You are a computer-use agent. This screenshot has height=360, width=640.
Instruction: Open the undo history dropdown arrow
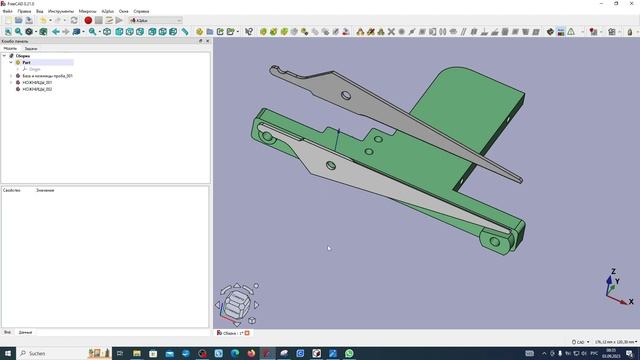coord(50,20)
